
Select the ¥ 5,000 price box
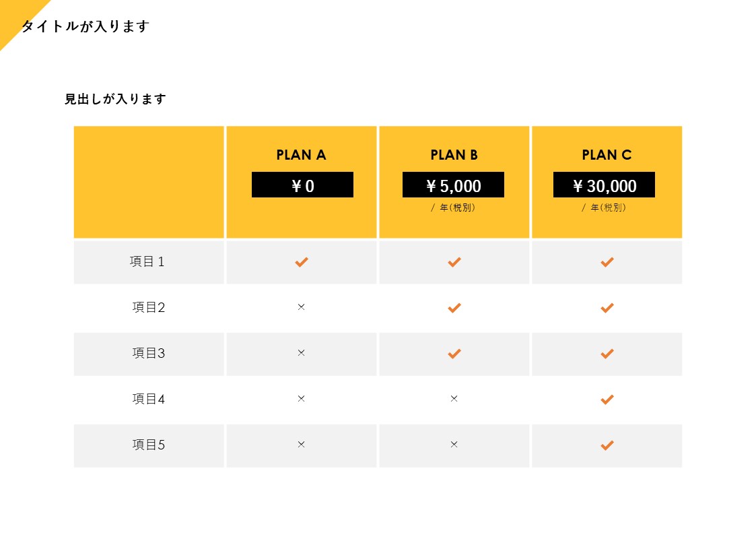(x=453, y=185)
